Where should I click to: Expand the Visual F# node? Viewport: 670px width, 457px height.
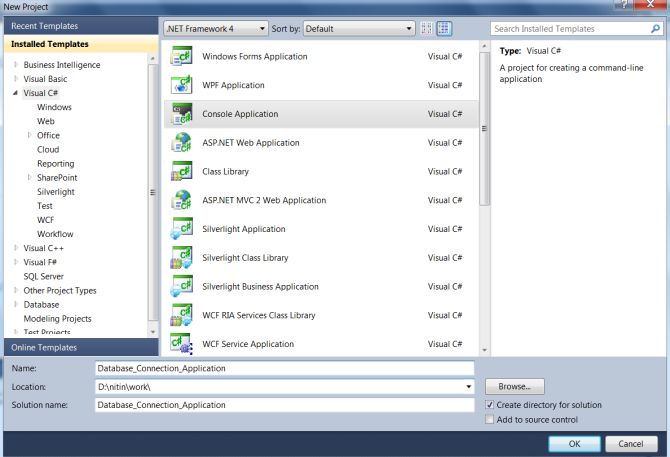tap(16, 262)
